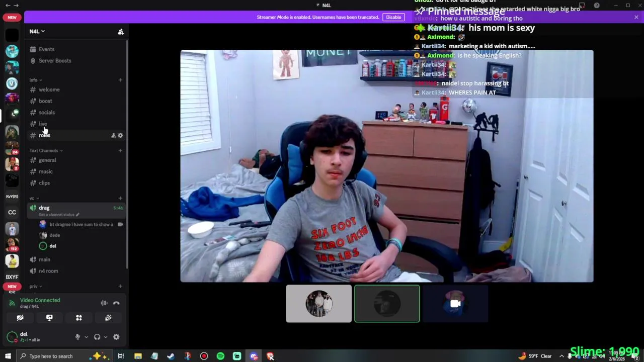
Task: Toggle headphone deafen
Action: [97, 337]
